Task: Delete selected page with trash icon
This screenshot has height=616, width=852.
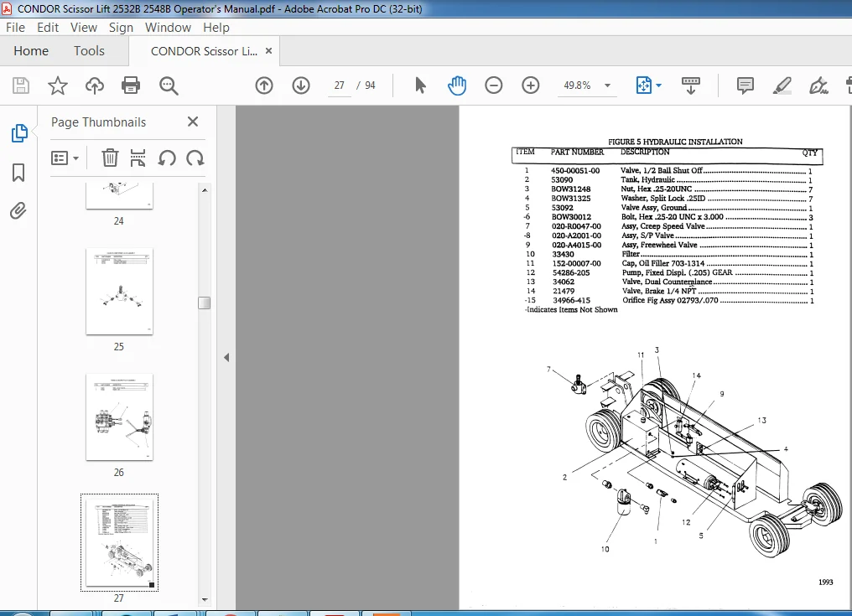Action: tap(110, 158)
